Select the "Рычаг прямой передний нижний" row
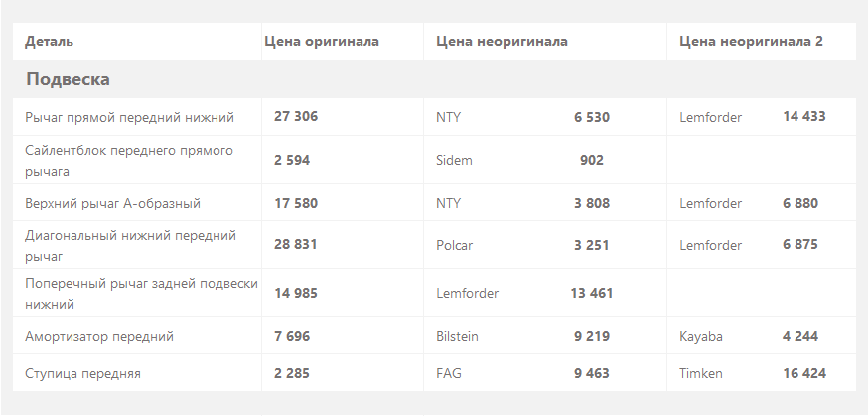This screenshot has width=868, height=417. [434, 117]
